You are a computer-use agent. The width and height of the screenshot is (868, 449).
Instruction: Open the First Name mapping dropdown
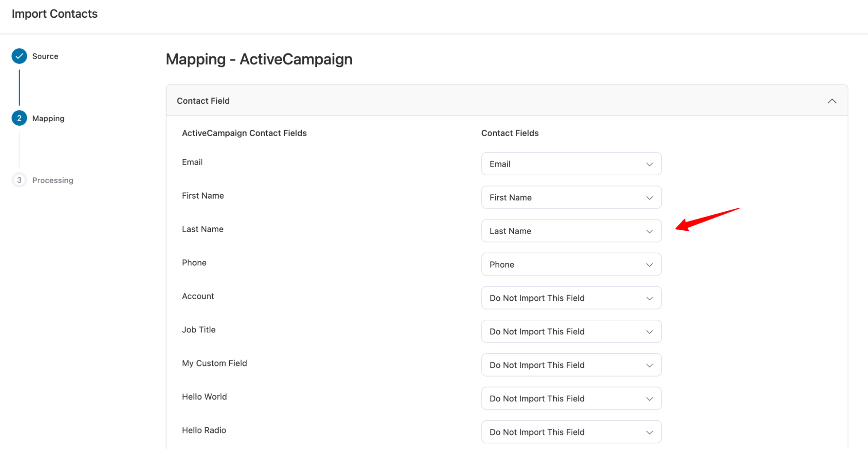click(x=571, y=197)
